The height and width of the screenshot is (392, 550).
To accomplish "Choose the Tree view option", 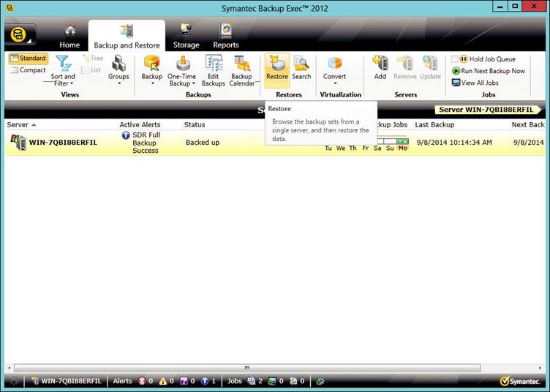I will point(92,59).
